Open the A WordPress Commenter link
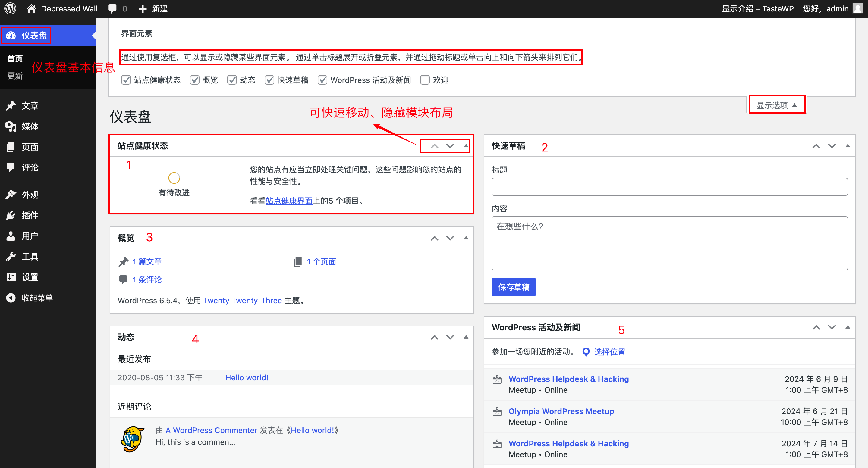 coord(211,430)
